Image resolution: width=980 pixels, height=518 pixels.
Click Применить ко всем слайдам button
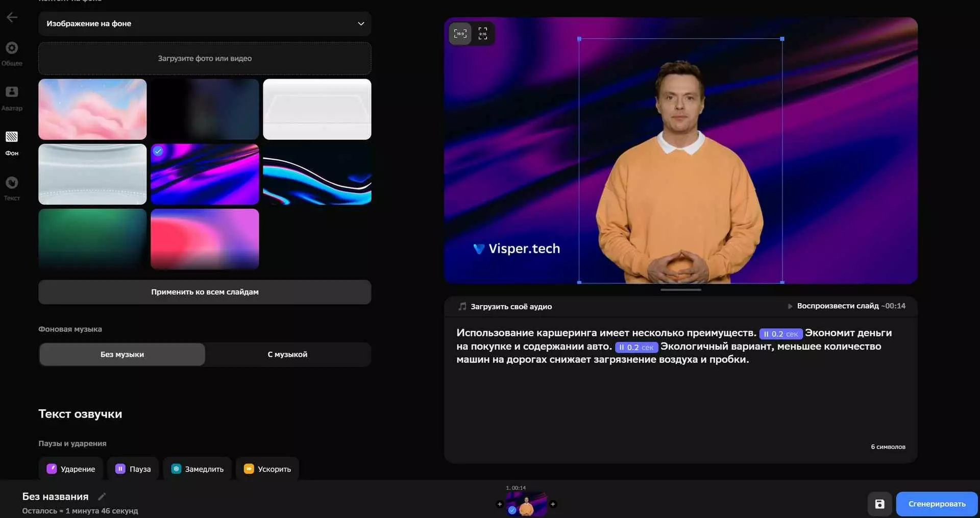pyautogui.click(x=205, y=292)
